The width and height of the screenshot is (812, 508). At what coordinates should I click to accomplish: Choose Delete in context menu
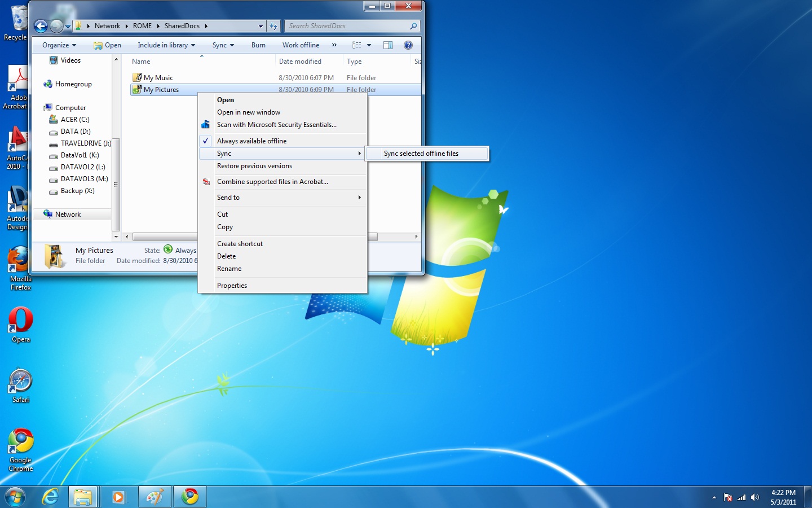pos(283,256)
